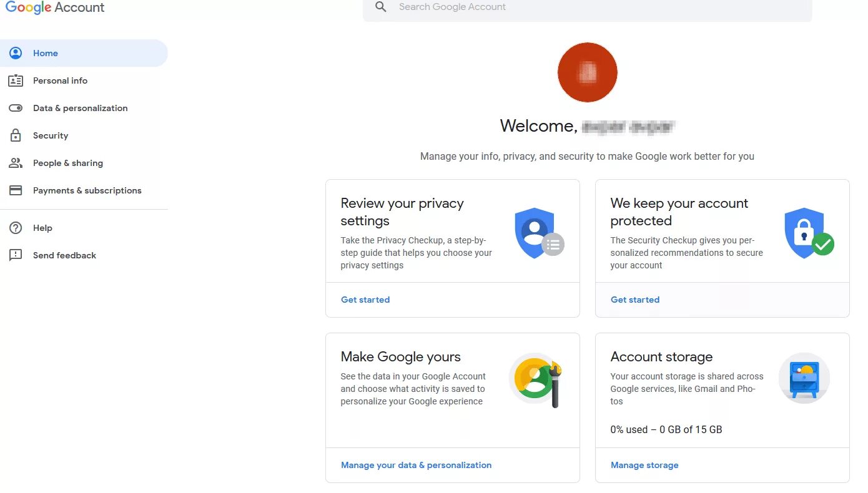Go to Data & personalization
Image resolution: width=868 pixels, height=493 pixels.
[84, 108]
